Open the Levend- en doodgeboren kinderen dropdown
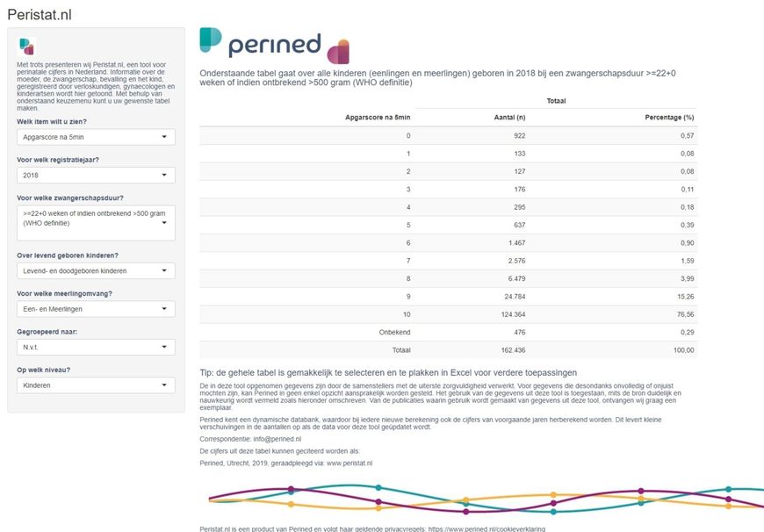 tap(96, 270)
